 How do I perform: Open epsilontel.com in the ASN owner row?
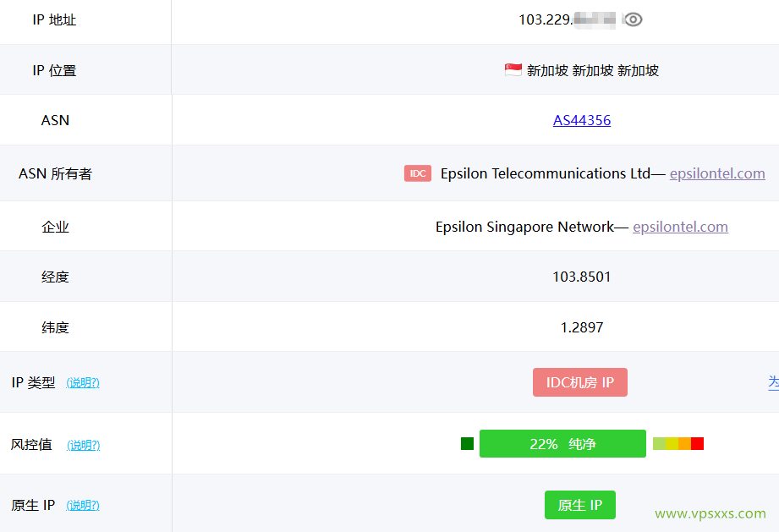[716, 173]
